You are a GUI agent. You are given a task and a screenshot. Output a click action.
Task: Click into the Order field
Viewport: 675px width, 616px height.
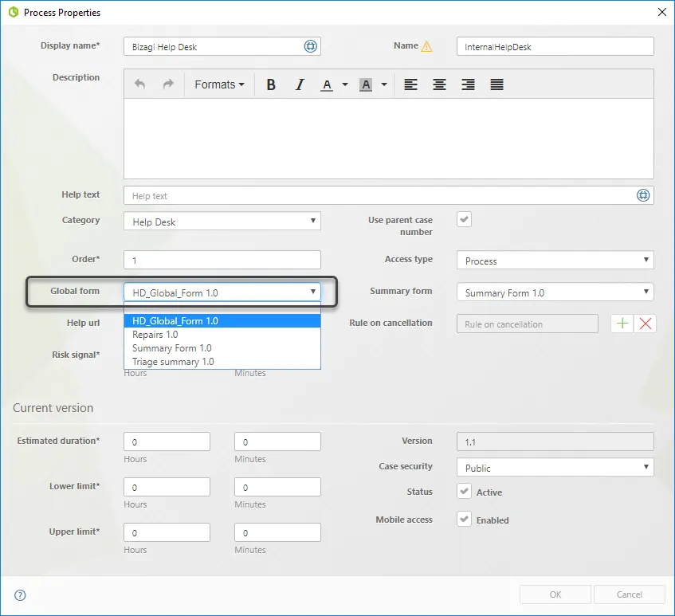point(222,260)
